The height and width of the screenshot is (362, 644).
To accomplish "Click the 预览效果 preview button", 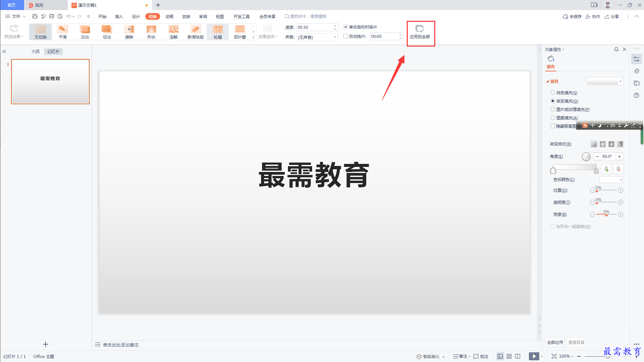I will (14, 32).
